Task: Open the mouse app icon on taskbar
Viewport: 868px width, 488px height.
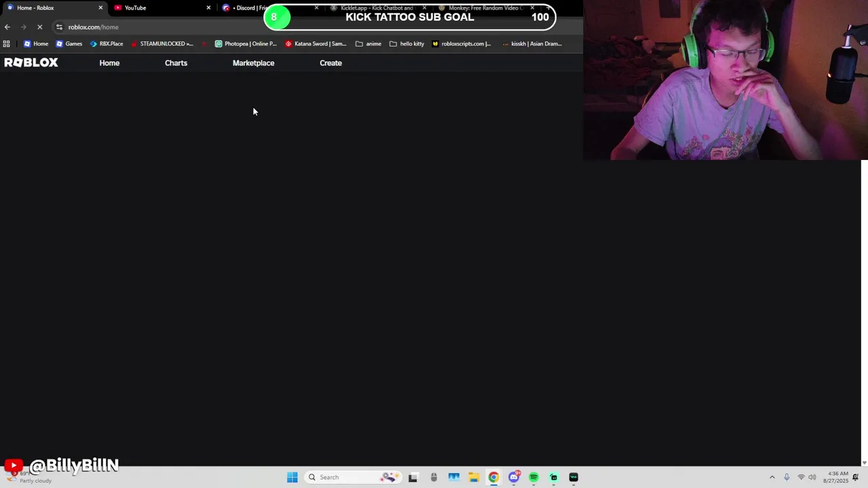Action: pos(434,477)
